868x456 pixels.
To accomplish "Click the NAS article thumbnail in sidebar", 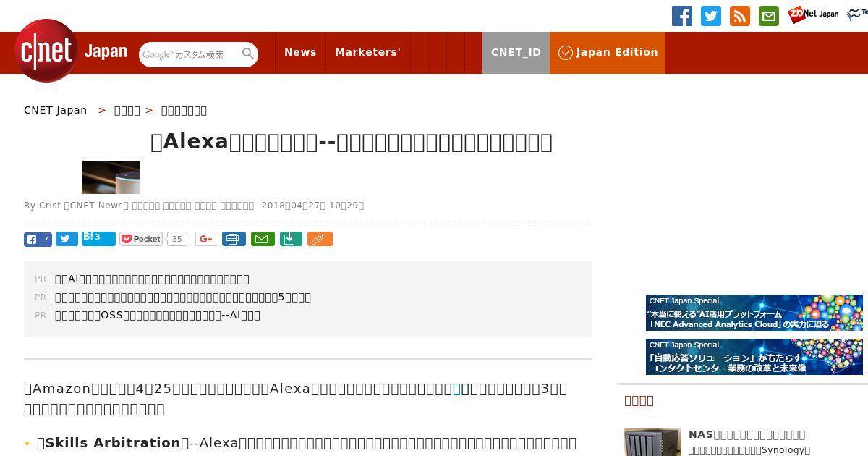I will point(652,442).
